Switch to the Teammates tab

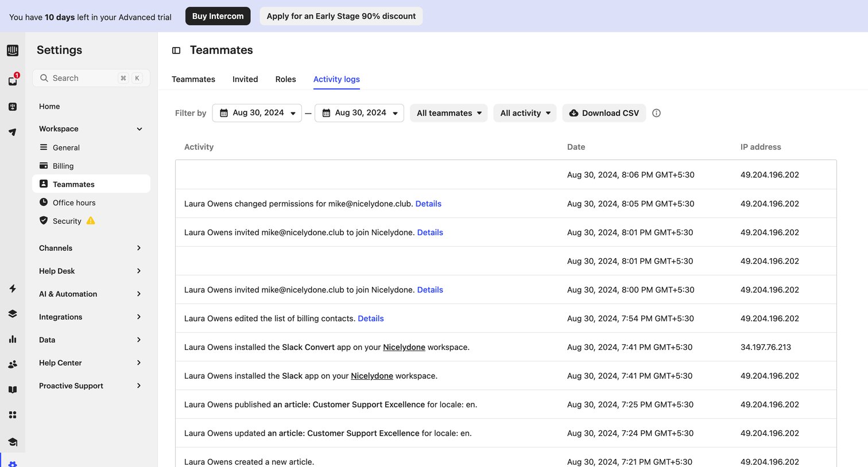(193, 79)
